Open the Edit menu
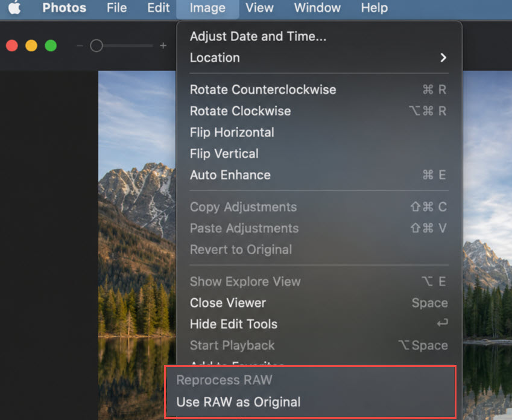 coord(159,7)
